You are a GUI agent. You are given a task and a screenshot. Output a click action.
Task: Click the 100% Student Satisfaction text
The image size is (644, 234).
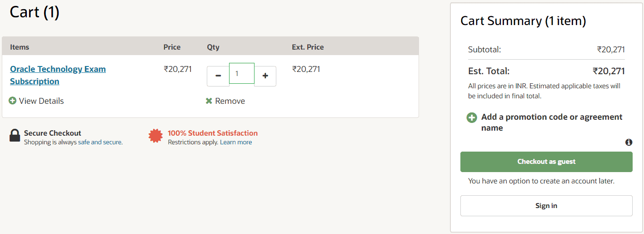213,133
